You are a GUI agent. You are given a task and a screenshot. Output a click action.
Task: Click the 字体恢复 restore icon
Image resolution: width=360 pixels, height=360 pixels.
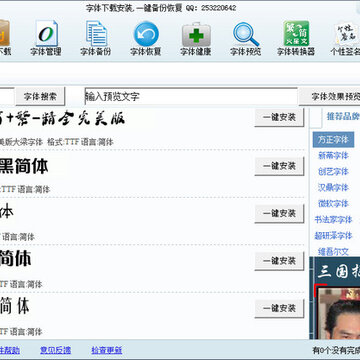(146, 38)
